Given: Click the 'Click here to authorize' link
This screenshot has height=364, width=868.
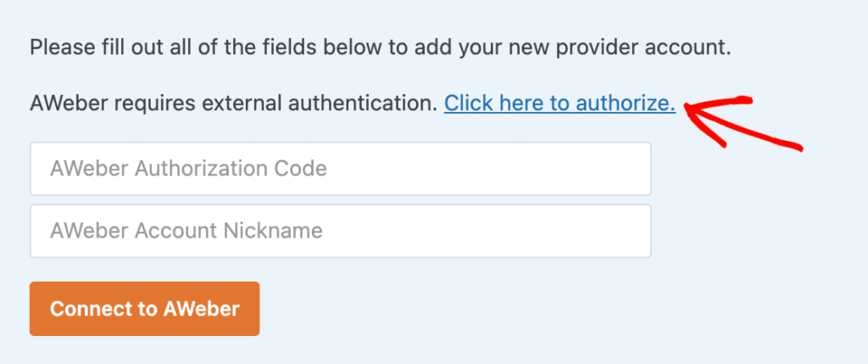Looking at the screenshot, I should pos(559,104).
